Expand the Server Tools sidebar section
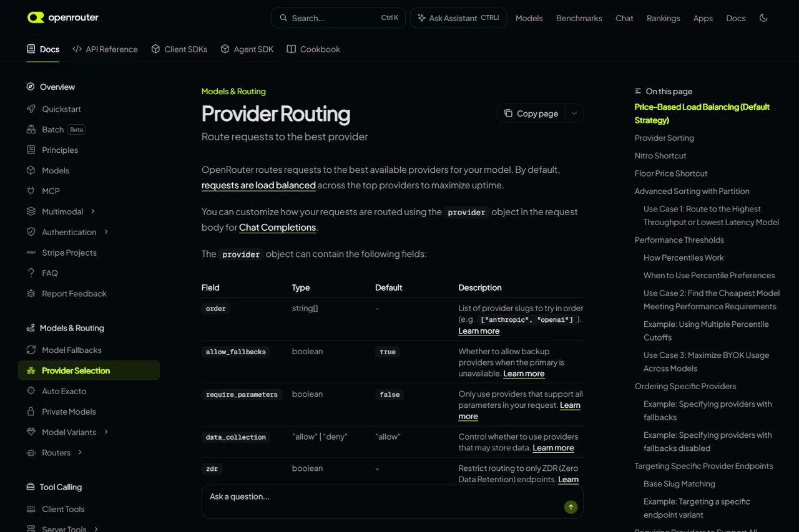 (x=96, y=529)
